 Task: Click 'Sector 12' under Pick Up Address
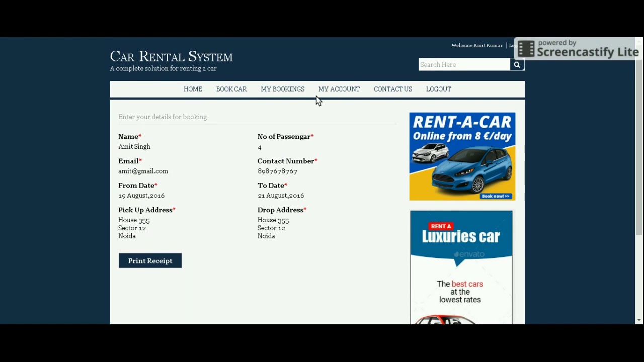pos(132,228)
